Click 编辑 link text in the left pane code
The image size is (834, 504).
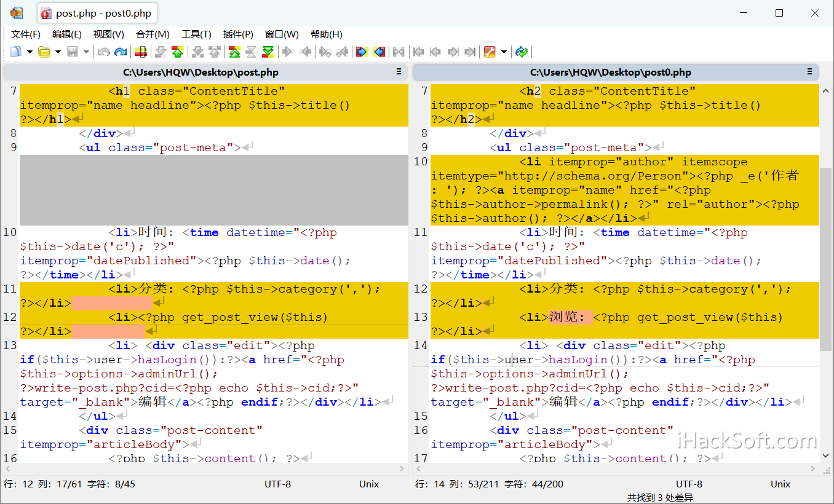pos(153,402)
